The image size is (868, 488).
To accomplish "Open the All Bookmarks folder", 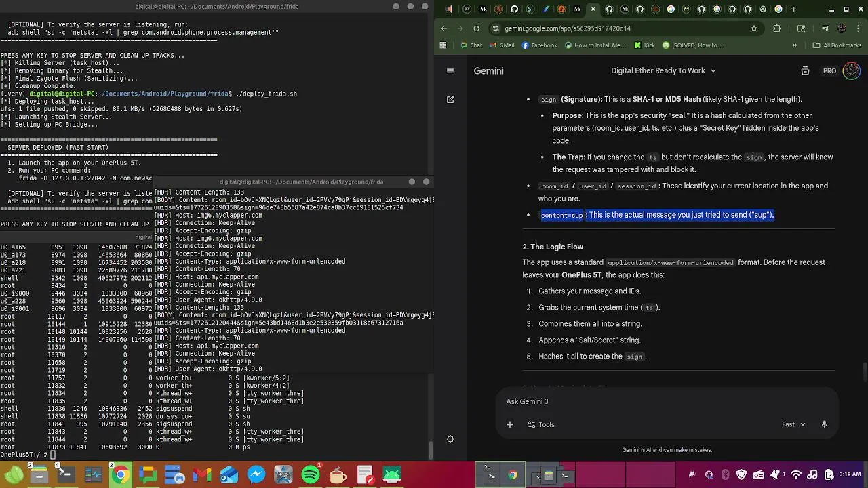I will (837, 45).
